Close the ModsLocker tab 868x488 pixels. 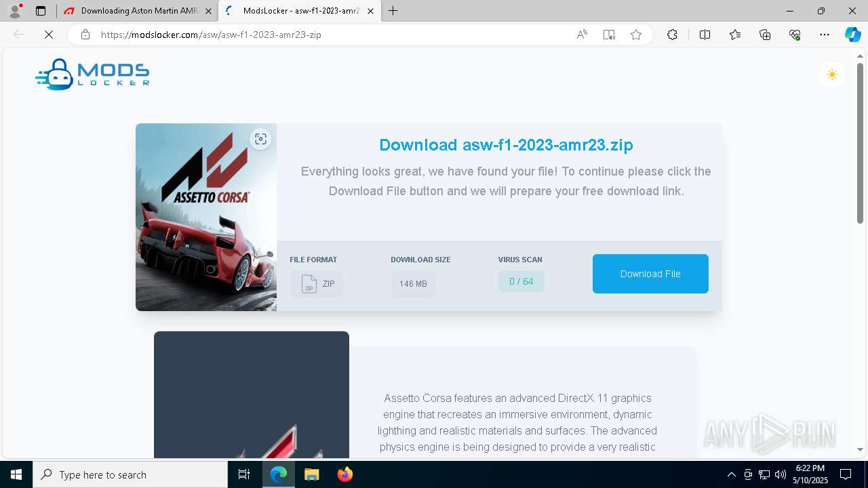pos(370,11)
